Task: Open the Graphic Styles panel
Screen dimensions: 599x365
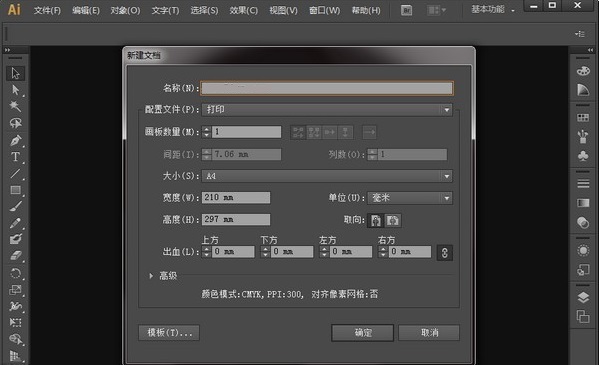Action: click(583, 270)
